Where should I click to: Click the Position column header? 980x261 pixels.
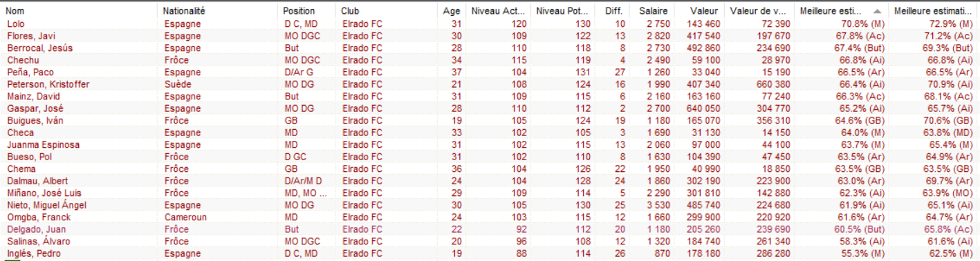coord(307,12)
